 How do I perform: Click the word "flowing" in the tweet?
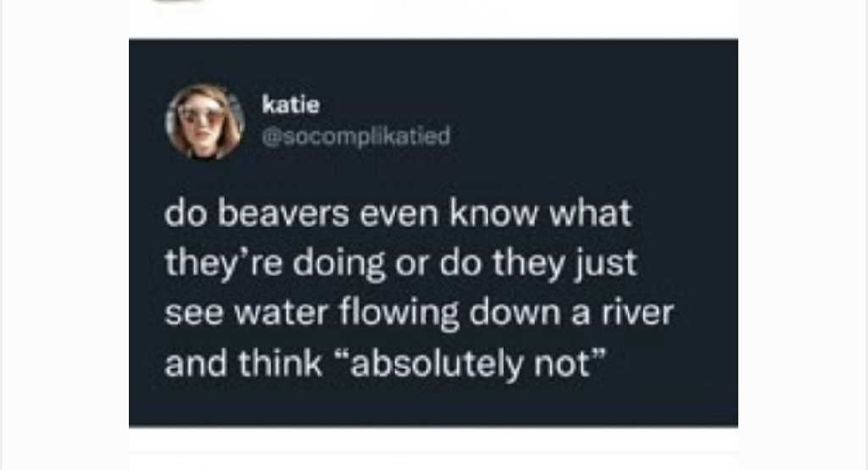point(398,313)
